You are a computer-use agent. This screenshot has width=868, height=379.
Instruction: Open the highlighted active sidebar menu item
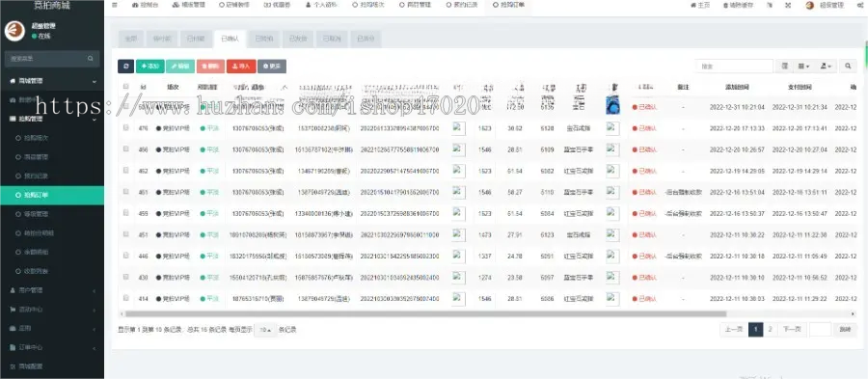pyautogui.click(x=52, y=196)
